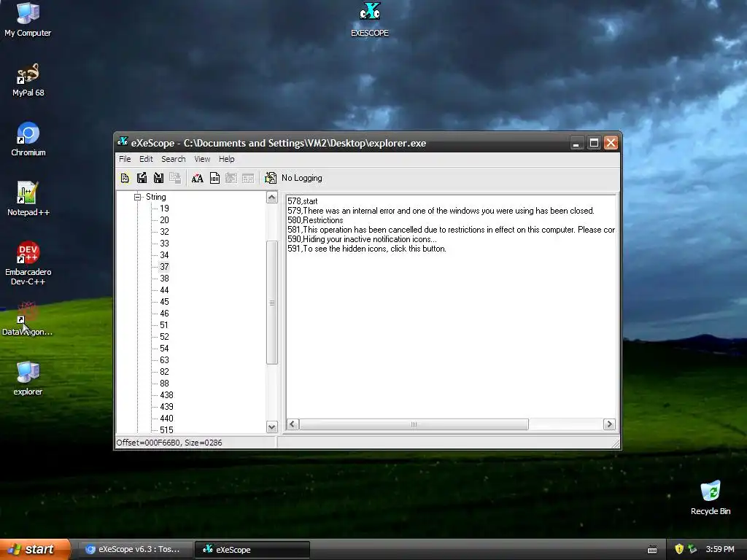Click the text pane scroll-left arrow
The image size is (747, 560).
[293, 424]
